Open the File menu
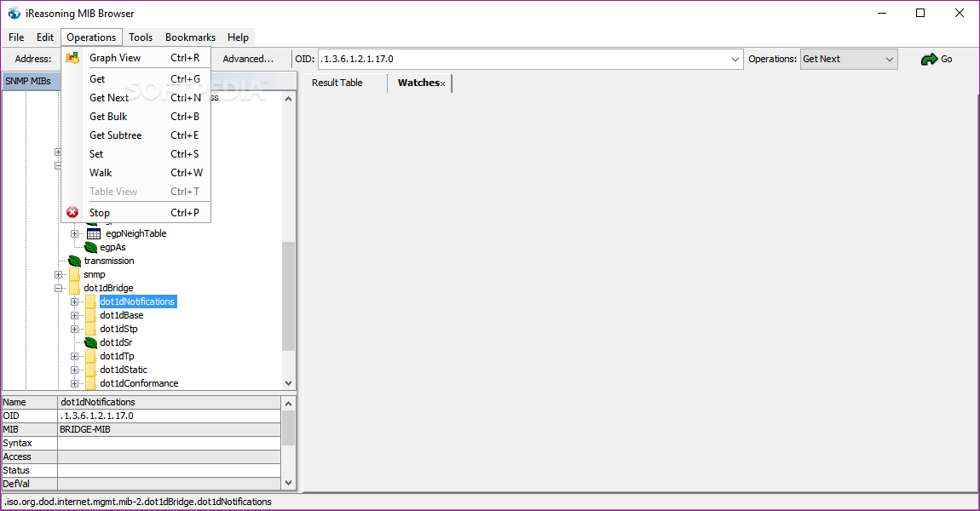The image size is (980, 511). pos(16,37)
